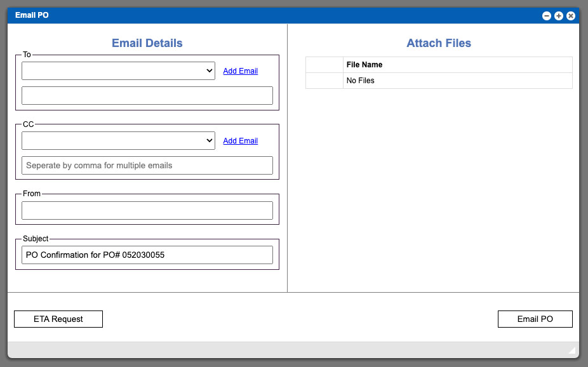This screenshot has width=588, height=367.
Task: Click the Email Details heading
Action: click(x=147, y=43)
